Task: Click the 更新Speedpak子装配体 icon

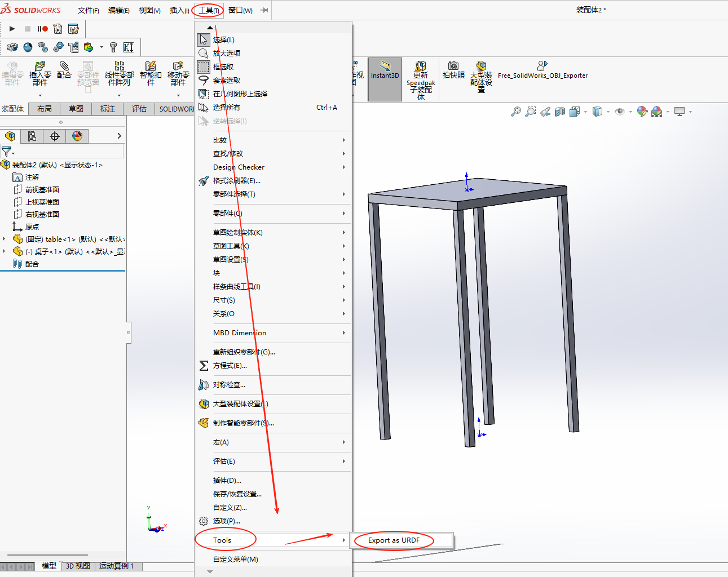Action: pyautogui.click(x=421, y=79)
